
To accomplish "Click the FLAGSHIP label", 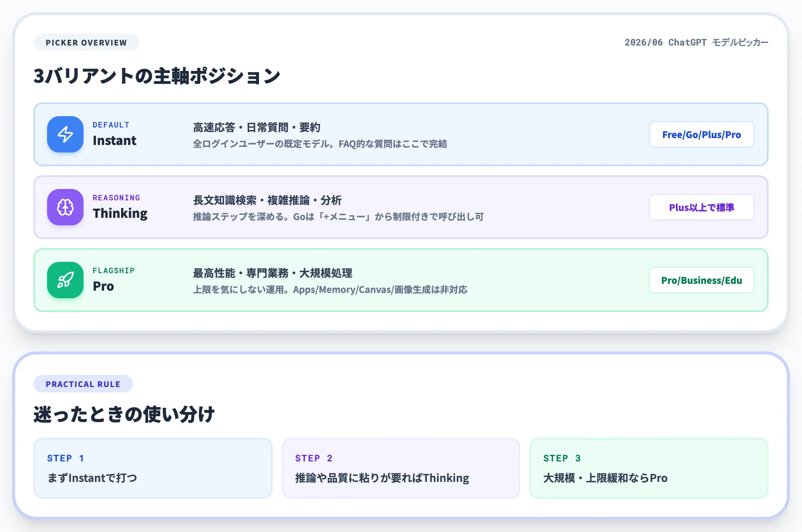I will pyautogui.click(x=114, y=271).
